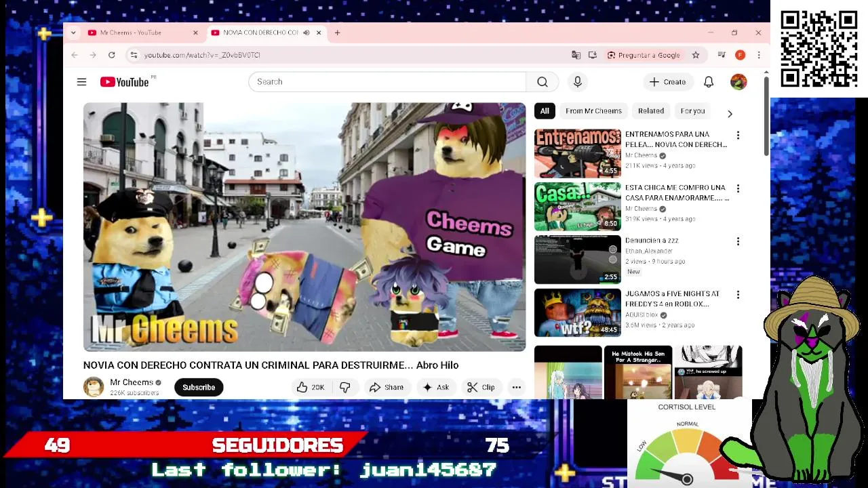Open the title 'ENTRENAMOS PARA UNA PELEA...'
This screenshot has width=868, height=488.
(676, 140)
